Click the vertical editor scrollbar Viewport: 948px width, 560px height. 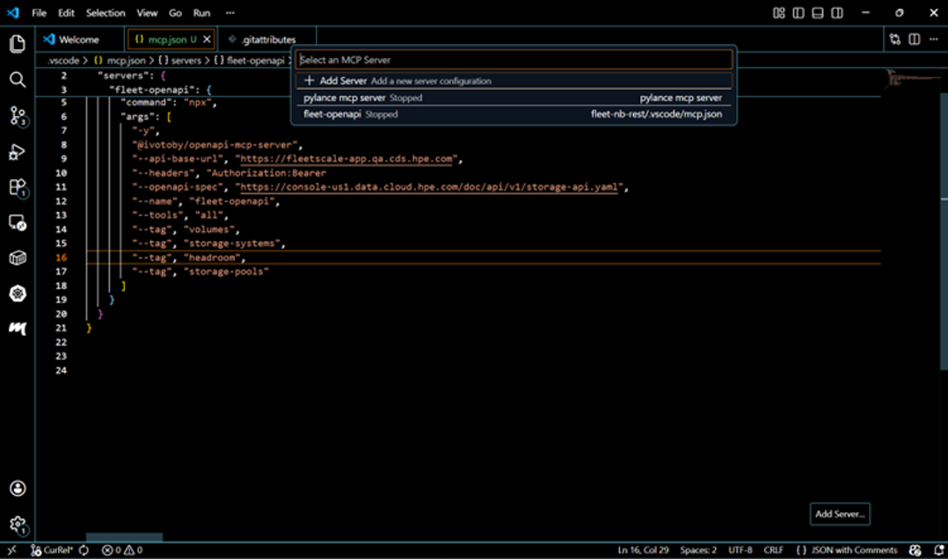pos(944,229)
